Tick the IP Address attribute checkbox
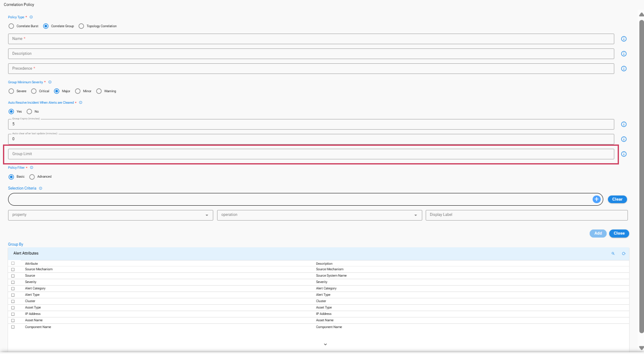The height and width of the screenshot is (354, 644). click(13, 314)
